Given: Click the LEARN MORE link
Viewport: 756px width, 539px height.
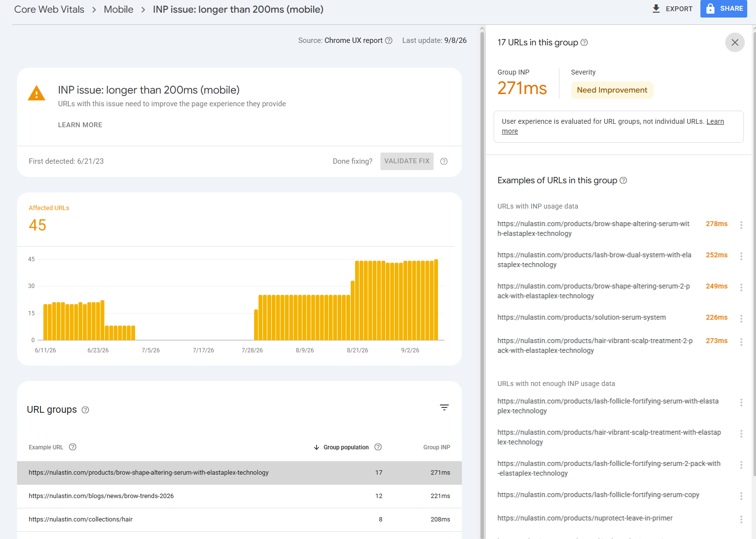Looking at the screenshot, I should click(80, 125).
